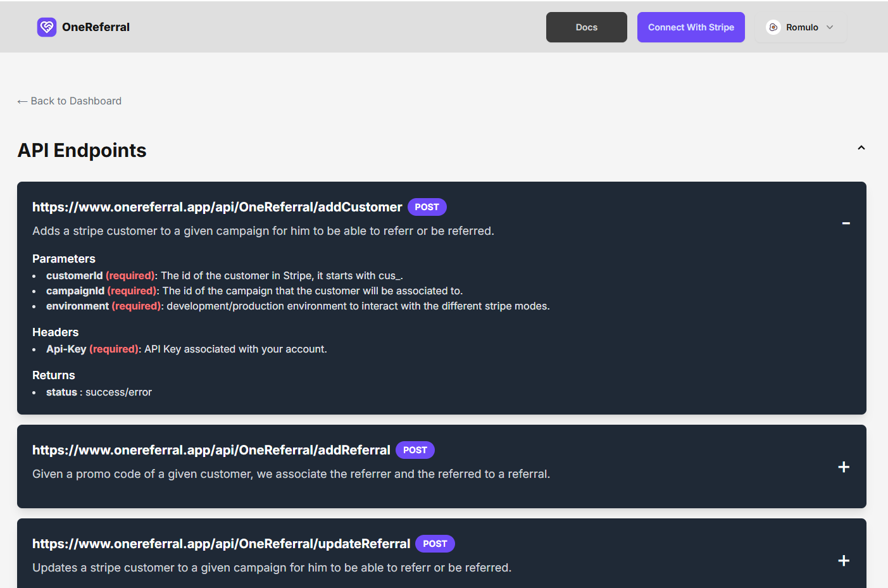
Task: Click the OneReferral heart logo icon
Action: tap(47, 27)
